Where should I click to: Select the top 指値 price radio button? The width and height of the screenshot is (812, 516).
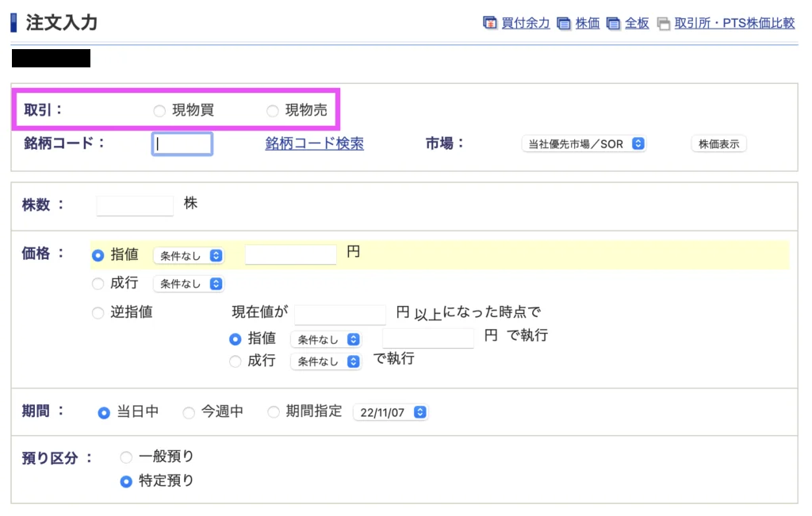[98, 255]
